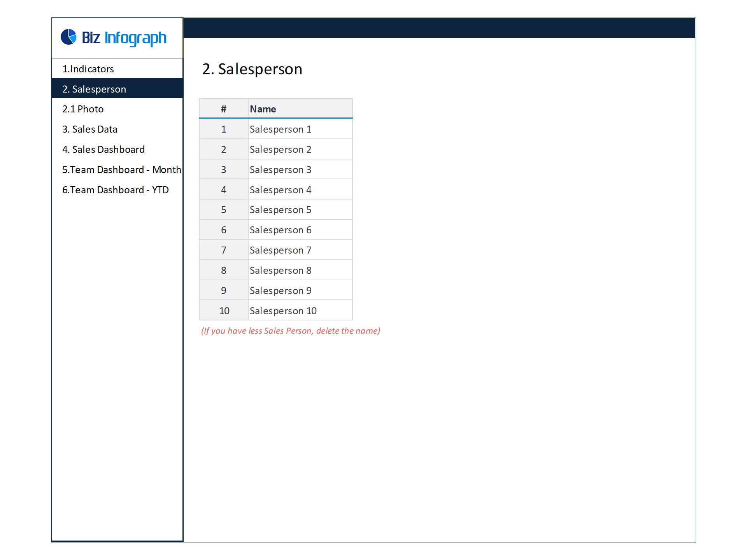Select the Salesperson 10 name cell
747x560 pixels.
(x=300, y=311)
